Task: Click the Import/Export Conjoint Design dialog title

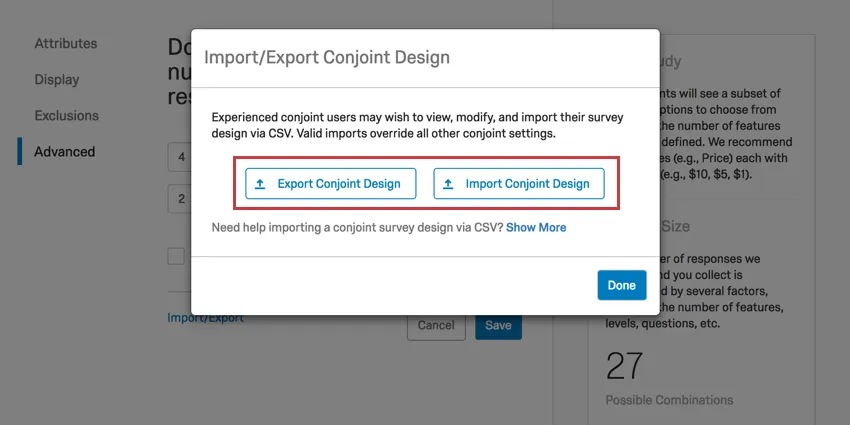Action: [x=327, y=57]
